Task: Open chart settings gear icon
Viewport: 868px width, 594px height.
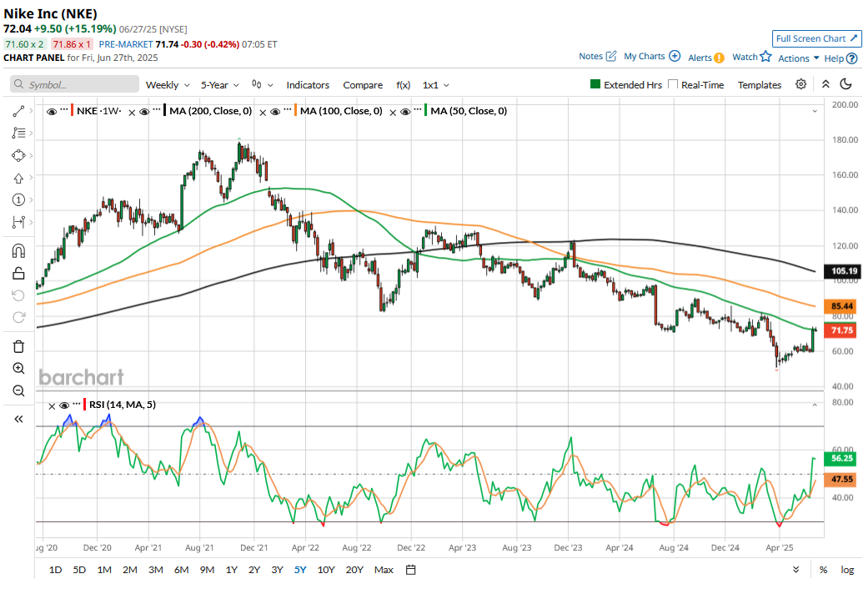Action: click(x=800, y=84)
